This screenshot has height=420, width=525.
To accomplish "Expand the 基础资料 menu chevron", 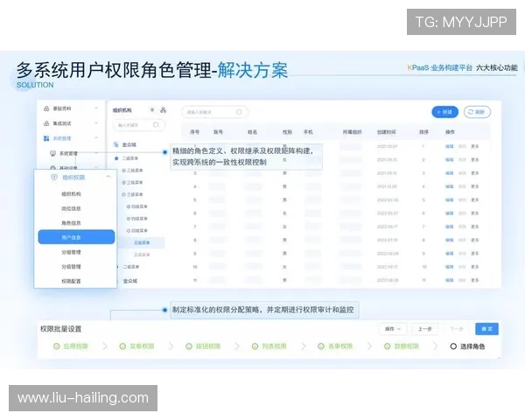I will coord(96,108).
